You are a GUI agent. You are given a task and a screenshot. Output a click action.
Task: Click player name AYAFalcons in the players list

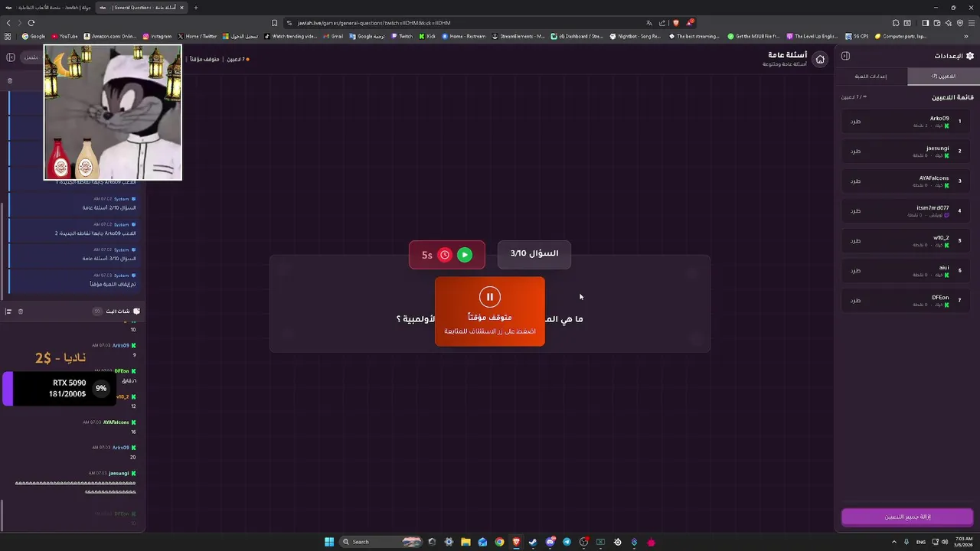coord(934,178)
